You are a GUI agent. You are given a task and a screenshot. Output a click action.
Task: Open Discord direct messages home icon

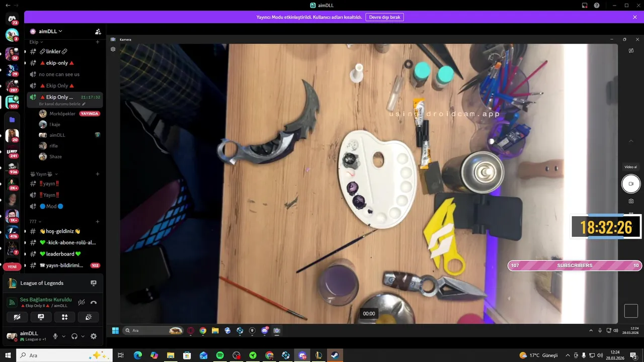click(12, 19)
